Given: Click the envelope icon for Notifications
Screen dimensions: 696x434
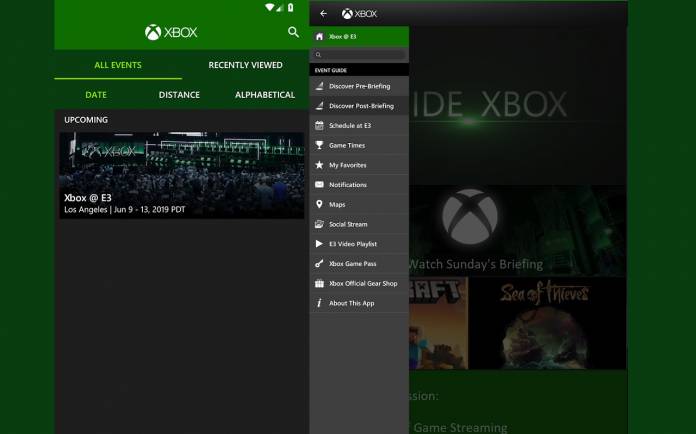Looking at the screenshot, I should pyautogui.click(x=319, y=185).
